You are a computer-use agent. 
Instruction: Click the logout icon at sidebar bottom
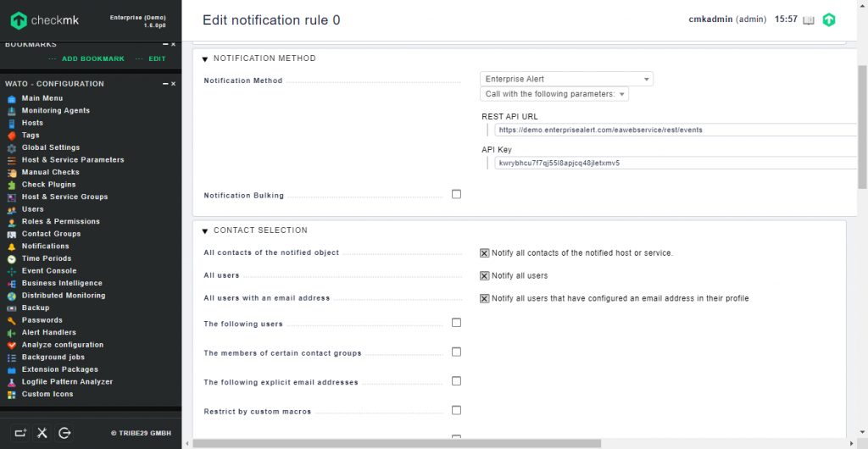coord(64,433)
